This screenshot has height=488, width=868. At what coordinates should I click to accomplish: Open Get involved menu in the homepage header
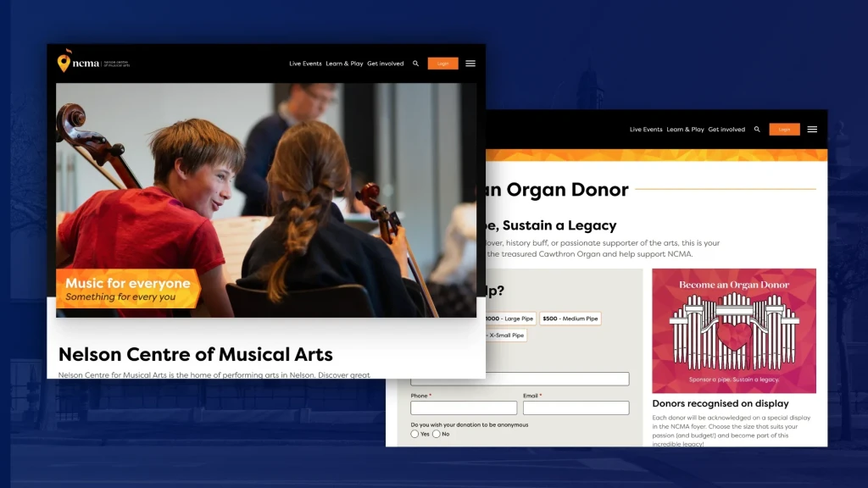pos(386,64)
